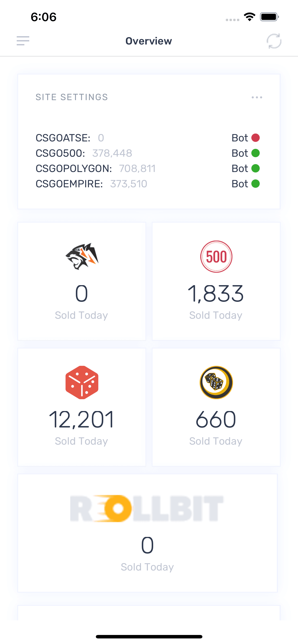Image resolution: width=298 pixels, height=644 pixels.
Task: Toggle the CSGO500 bot status dot
Action: tap(256, 153)
